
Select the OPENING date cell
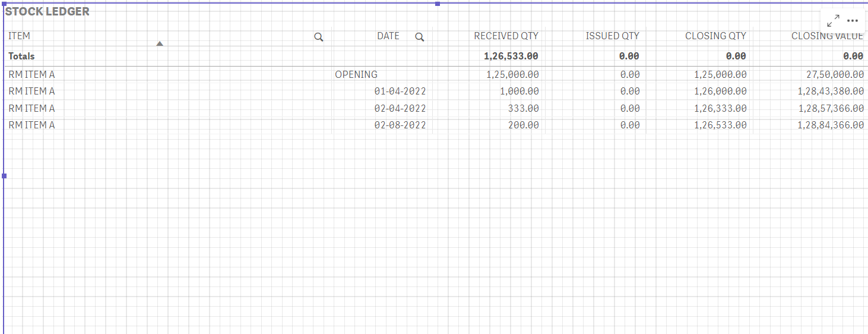click(356, 74)
